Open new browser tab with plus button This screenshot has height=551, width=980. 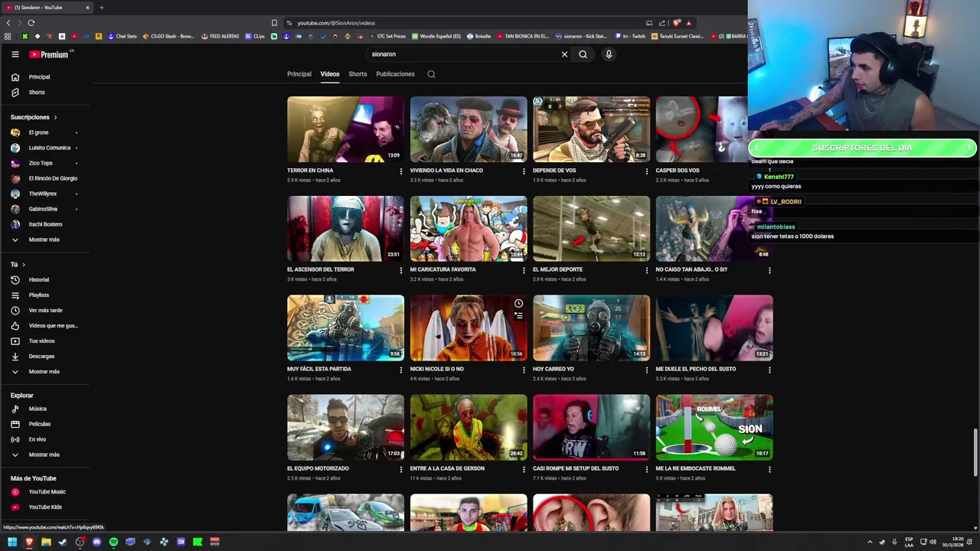(x=101, y=8)
